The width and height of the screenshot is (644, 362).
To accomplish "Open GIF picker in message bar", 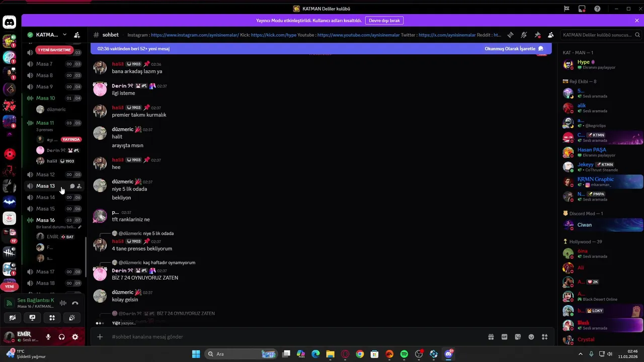I will click(x=505, y=337).
